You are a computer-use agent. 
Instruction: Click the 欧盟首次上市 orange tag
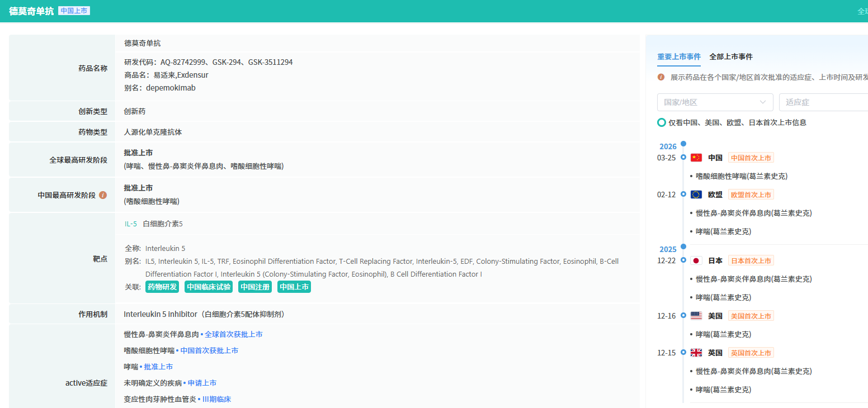point(751,194)
